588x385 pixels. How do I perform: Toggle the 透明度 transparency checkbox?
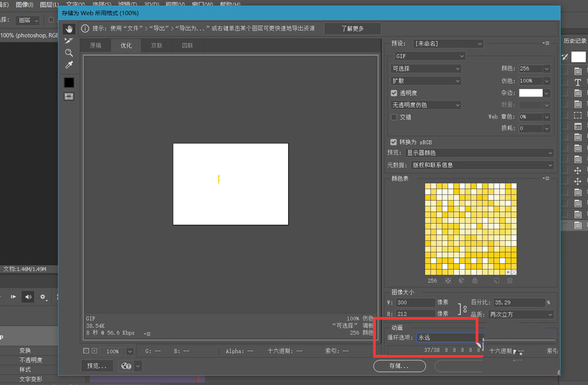coord(394,92)
